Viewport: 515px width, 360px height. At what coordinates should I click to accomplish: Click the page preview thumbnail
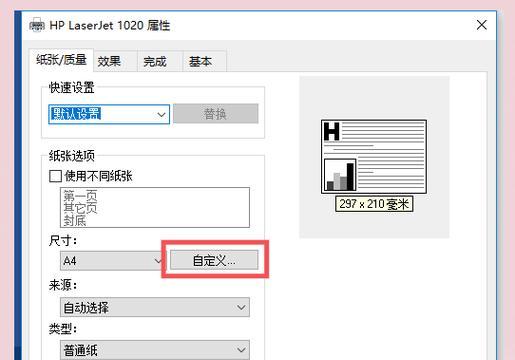click(374, 157)
